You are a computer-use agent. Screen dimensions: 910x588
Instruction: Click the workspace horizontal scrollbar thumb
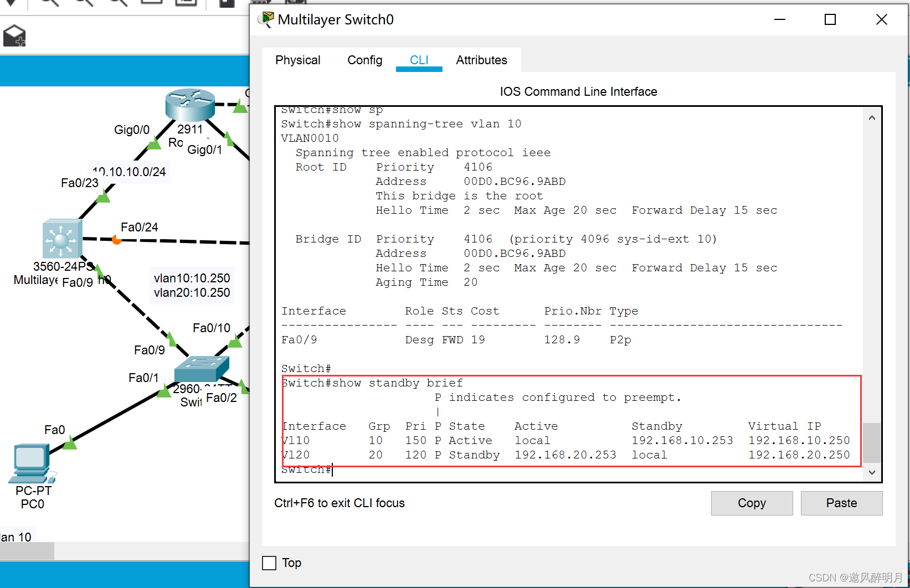tap(27, 551)
